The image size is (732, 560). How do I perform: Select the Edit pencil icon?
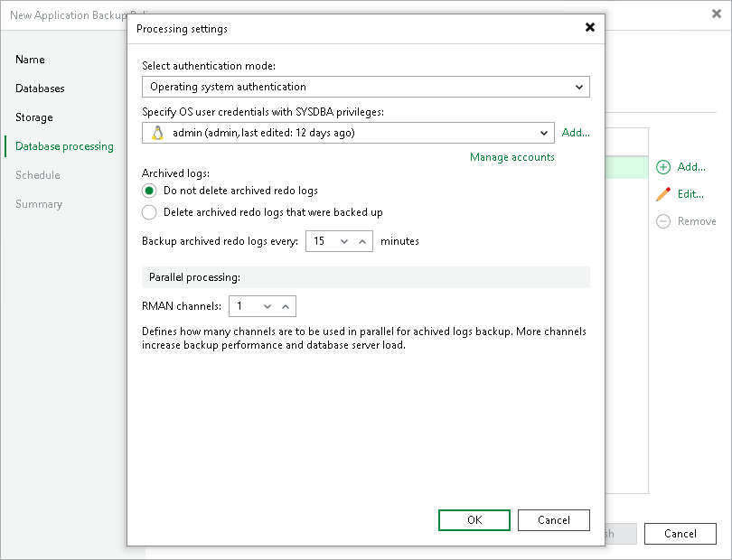(x=664, y=194)
